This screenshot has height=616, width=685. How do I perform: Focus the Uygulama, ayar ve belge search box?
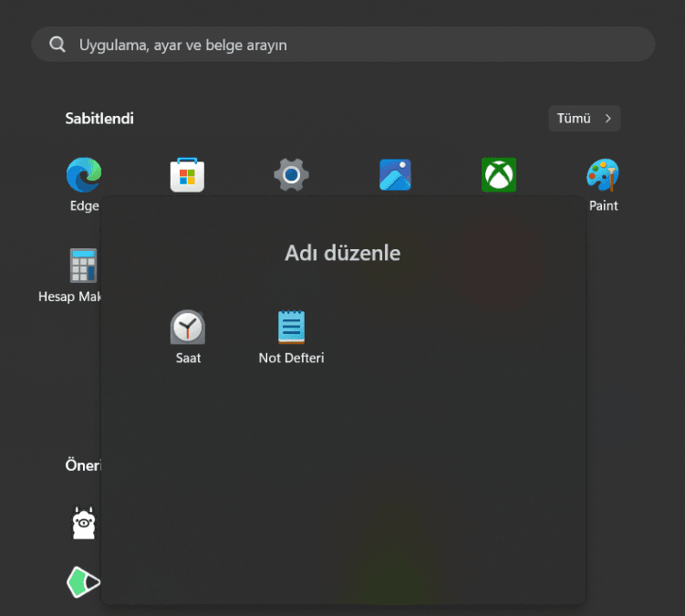pos(347,45)
